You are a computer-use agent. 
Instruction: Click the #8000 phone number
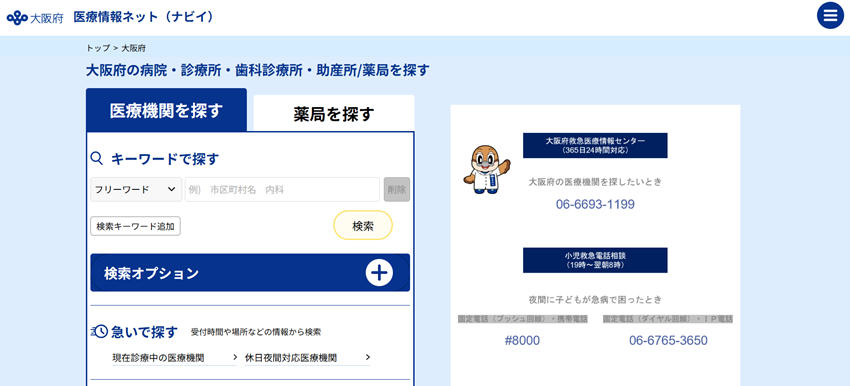point(522,340)
